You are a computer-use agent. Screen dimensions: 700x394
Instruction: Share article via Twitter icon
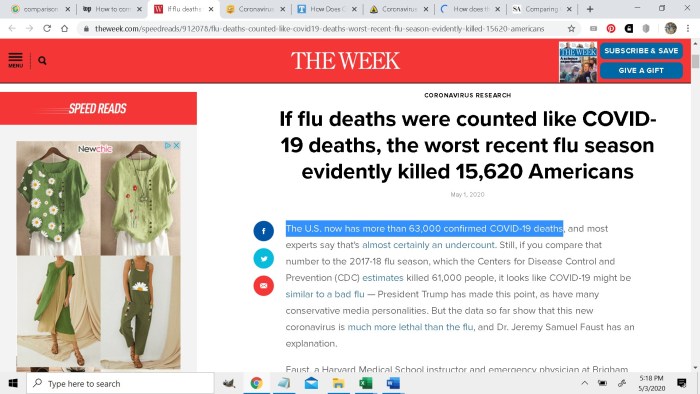(x=263, y=258)
